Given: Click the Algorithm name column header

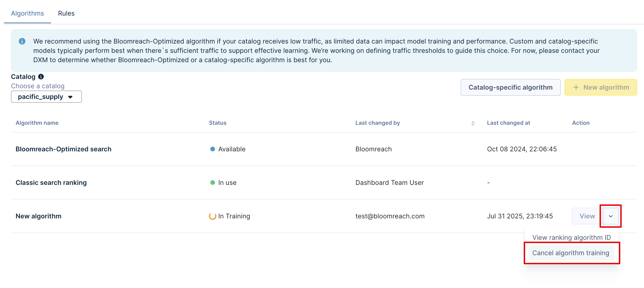Looking at the screenshot, I should pos(37,123).
